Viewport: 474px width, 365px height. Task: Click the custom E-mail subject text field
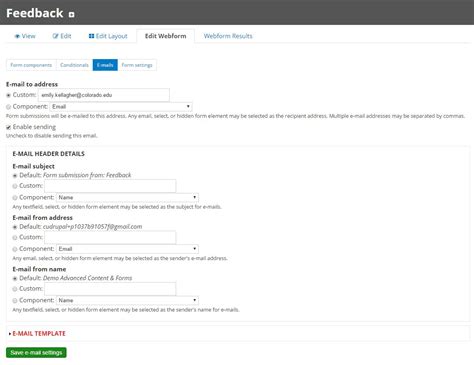click(x=110, y=186)
